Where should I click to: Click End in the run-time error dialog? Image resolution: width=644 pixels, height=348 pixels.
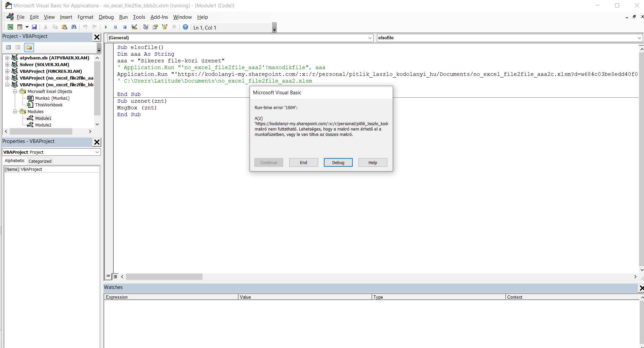(x=303, y=162)
